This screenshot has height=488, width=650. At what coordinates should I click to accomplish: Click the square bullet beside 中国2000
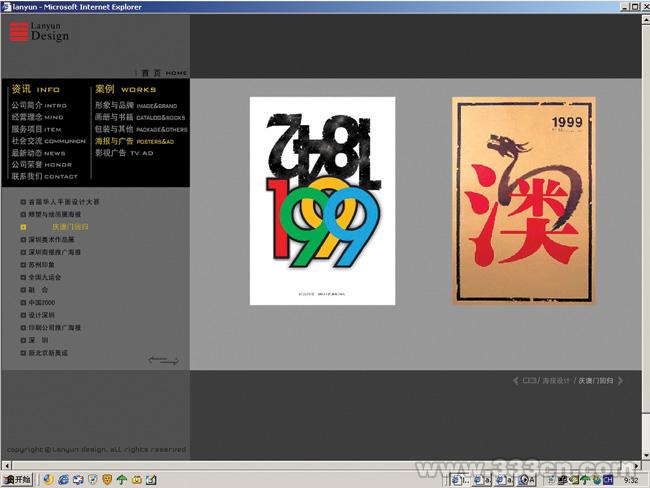(23, 302)
